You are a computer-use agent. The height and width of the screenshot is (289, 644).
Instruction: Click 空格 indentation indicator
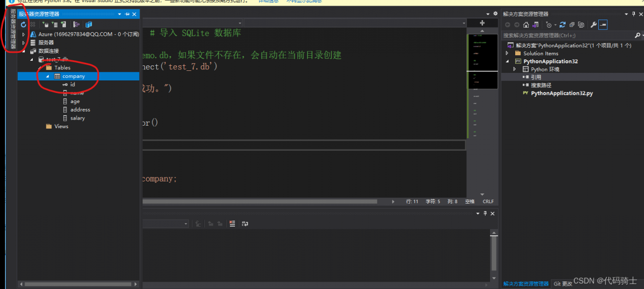pyautogui.click(x=470, y=202)
